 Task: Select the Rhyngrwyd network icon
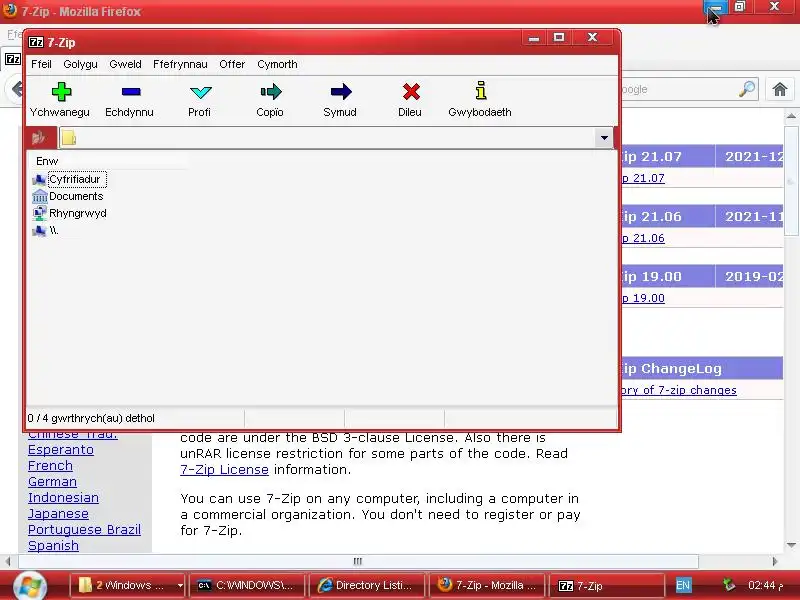[39, 213]
